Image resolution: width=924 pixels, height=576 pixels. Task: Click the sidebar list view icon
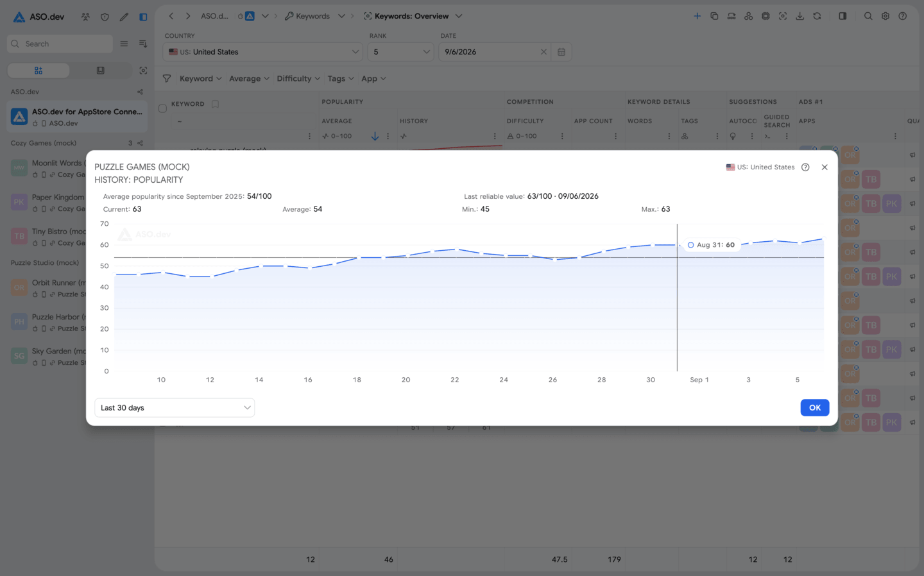(x=124, y=44)
